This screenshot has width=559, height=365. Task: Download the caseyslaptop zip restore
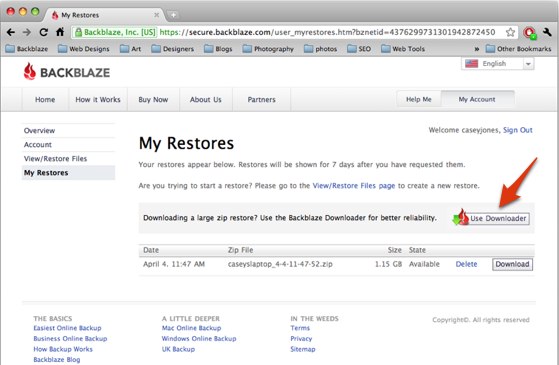point(513,264)
